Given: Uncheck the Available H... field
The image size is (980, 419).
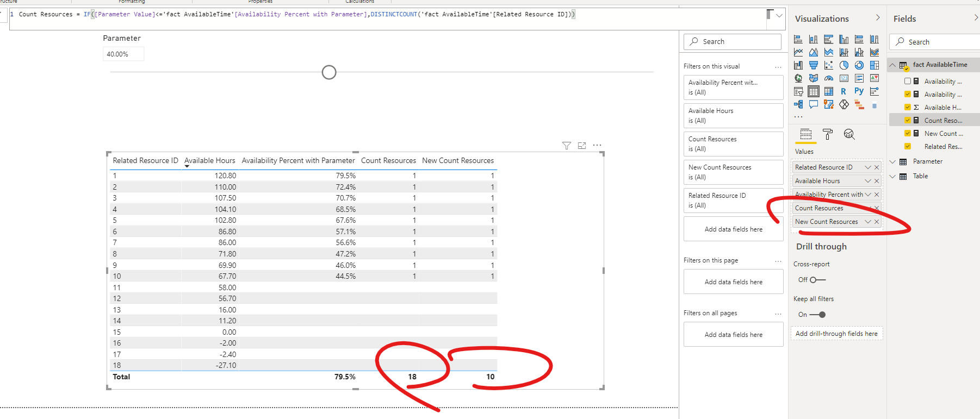Looking at the screenshot, I should coord(908,107).
